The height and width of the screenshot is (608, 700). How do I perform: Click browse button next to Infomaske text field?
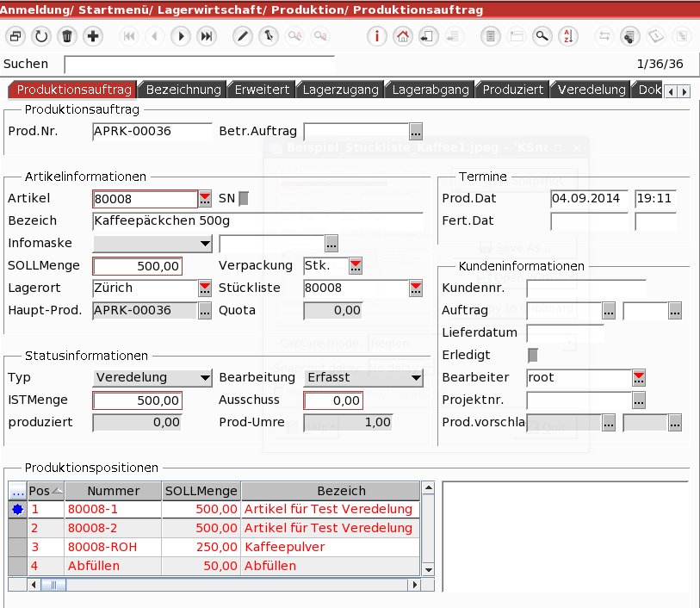[331, 244]
